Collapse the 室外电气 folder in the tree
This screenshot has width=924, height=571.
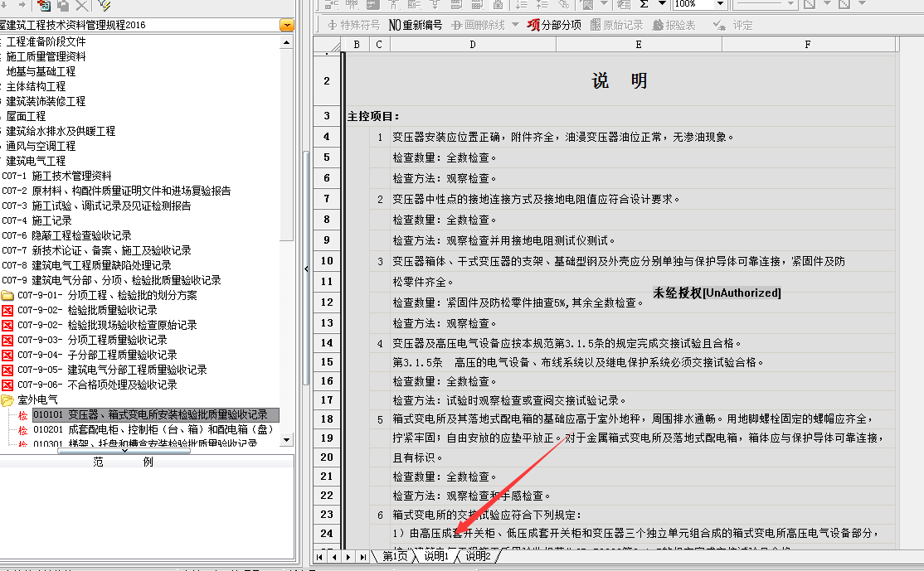point(7,399)
